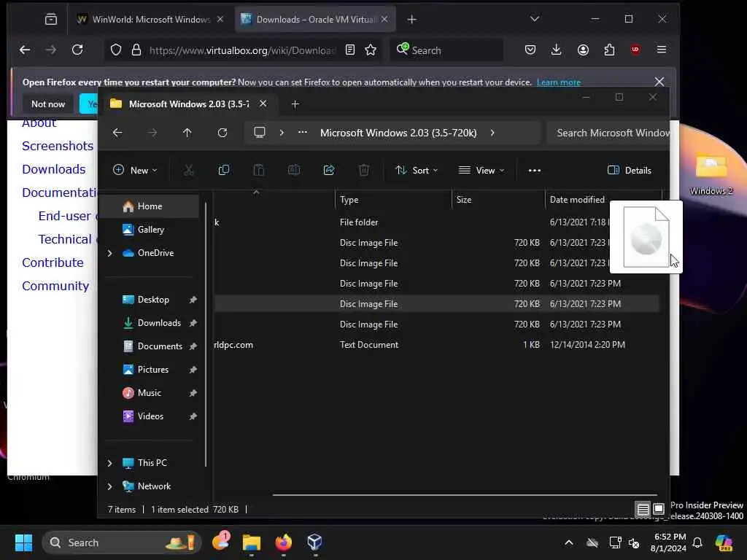Open the Sort dropdown menu
This screenshot has width=747, height=560.
pyautogui.click(x=417, y=170)
